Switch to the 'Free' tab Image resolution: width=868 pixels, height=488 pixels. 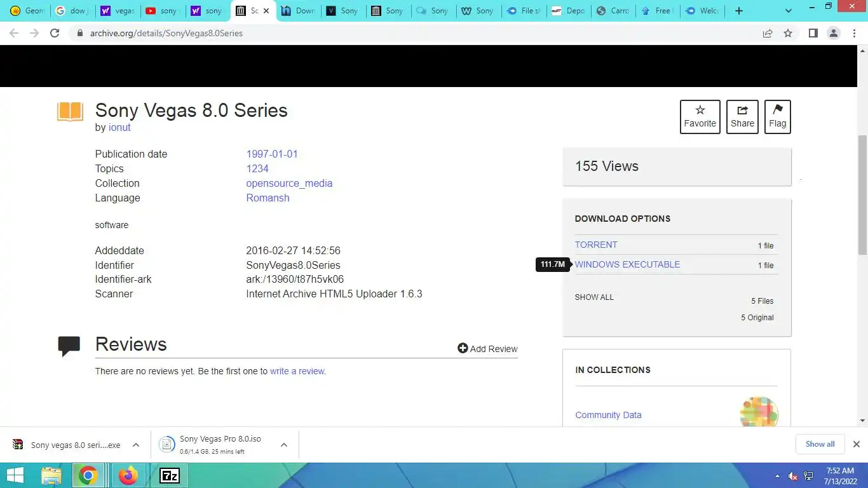click(659, 11)
